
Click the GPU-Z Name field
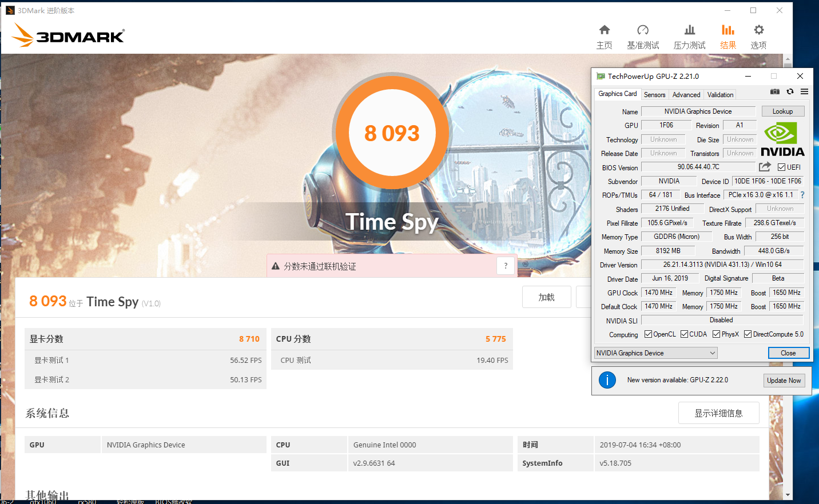pos(698,111)
